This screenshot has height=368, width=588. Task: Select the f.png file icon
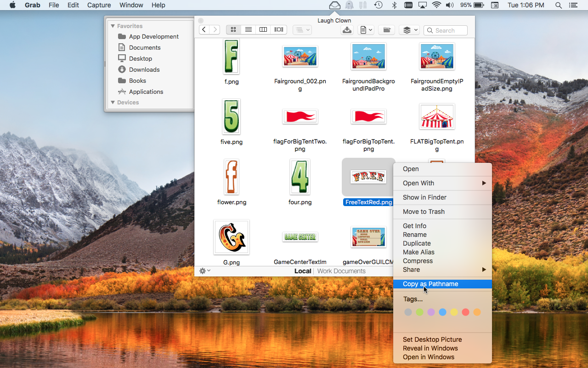[231, 57]
